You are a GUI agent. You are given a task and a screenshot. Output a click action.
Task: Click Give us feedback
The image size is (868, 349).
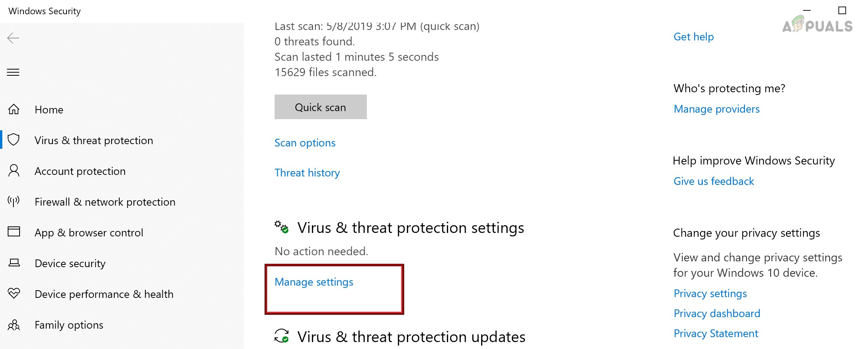click(x=714, y=181)
